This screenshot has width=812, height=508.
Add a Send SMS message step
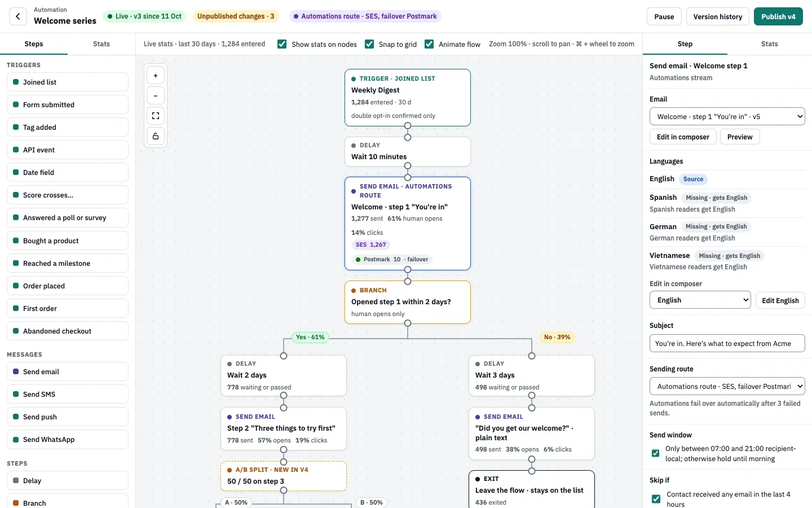[x=68, y=394]
